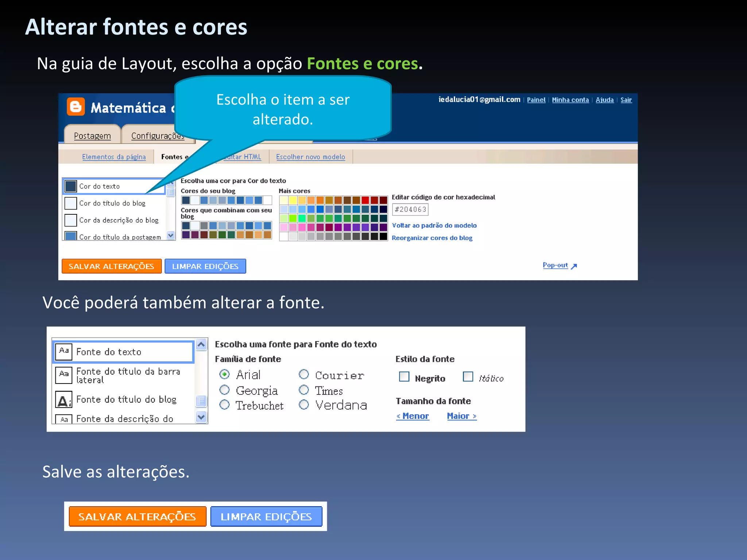Pick pale yellow swatch at start of Mais cores
The height and width of the screenshot is (560, 747).
[x=284, y=200]
